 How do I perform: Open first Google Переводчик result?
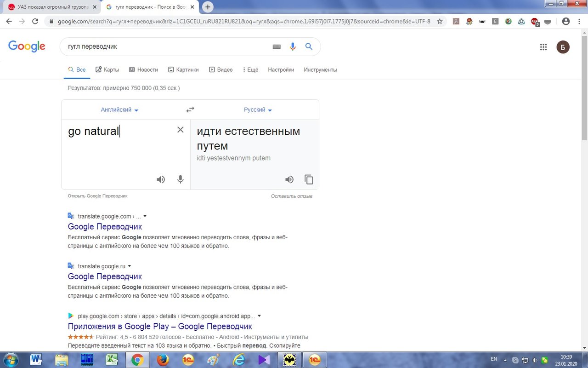[105, 227]
